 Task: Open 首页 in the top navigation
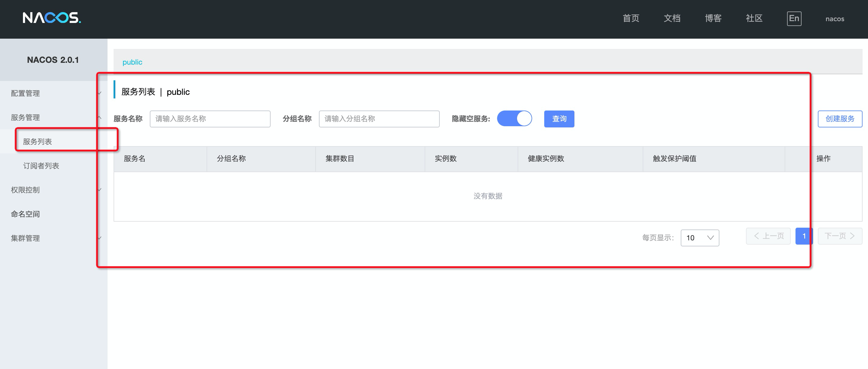coord(631,18)
